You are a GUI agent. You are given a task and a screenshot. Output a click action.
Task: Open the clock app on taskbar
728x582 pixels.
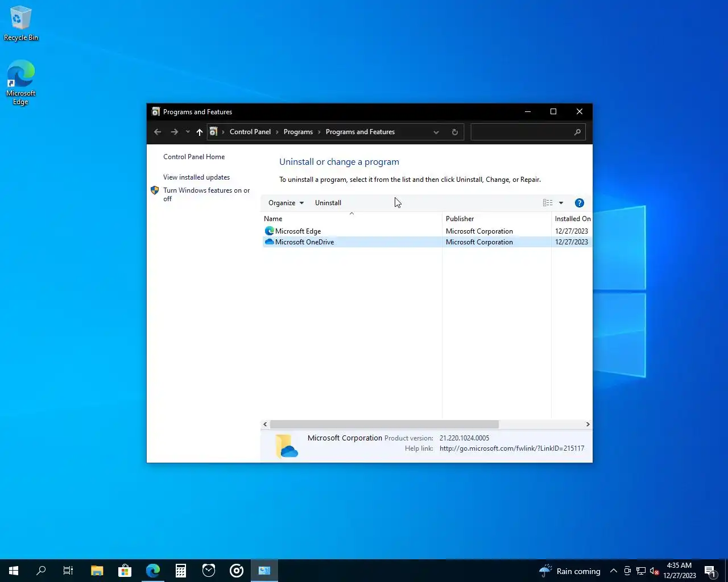click(209, 571)
